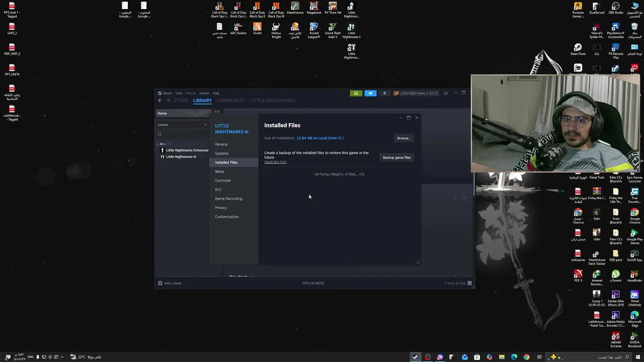Open Adobe After Effects 2019 desktop icon

point(615,299)
